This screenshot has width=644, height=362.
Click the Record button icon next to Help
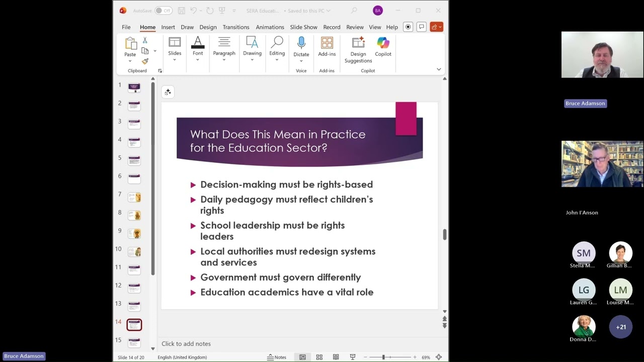pos(408,27)
